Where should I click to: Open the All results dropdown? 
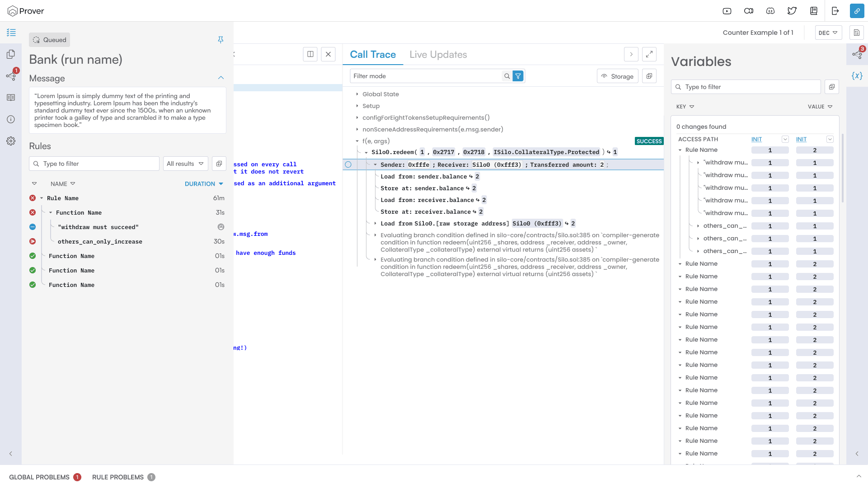tap(185, 164)
